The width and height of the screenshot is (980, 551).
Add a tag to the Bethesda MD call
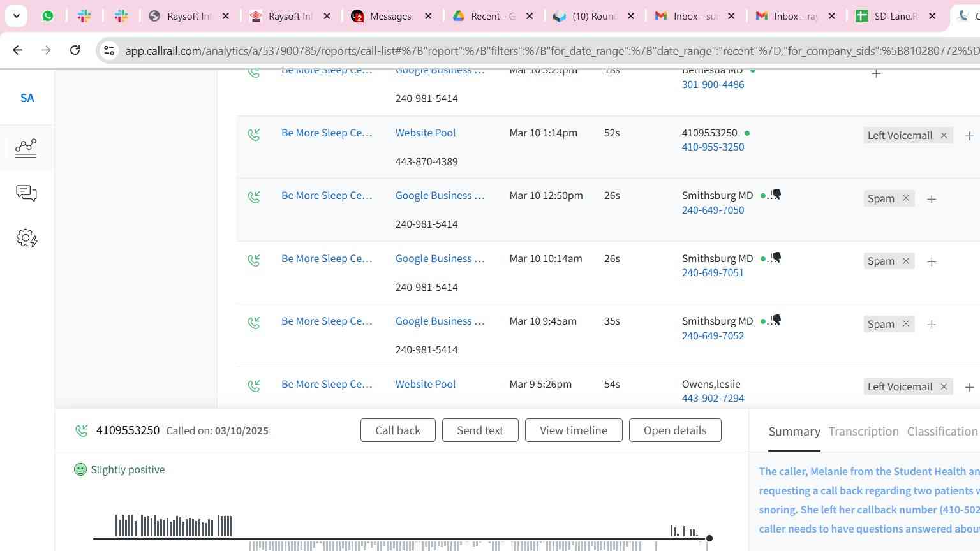click(x=876, y=73)
